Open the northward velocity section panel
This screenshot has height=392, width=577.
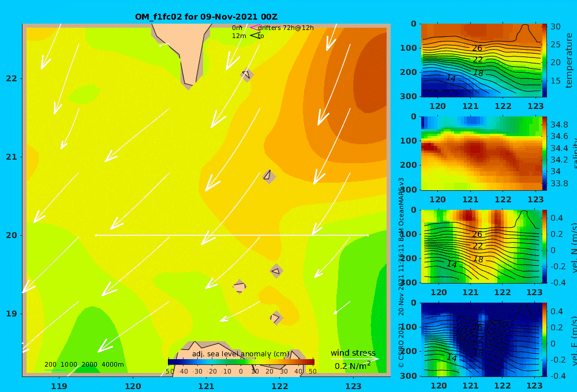(481, 246)
